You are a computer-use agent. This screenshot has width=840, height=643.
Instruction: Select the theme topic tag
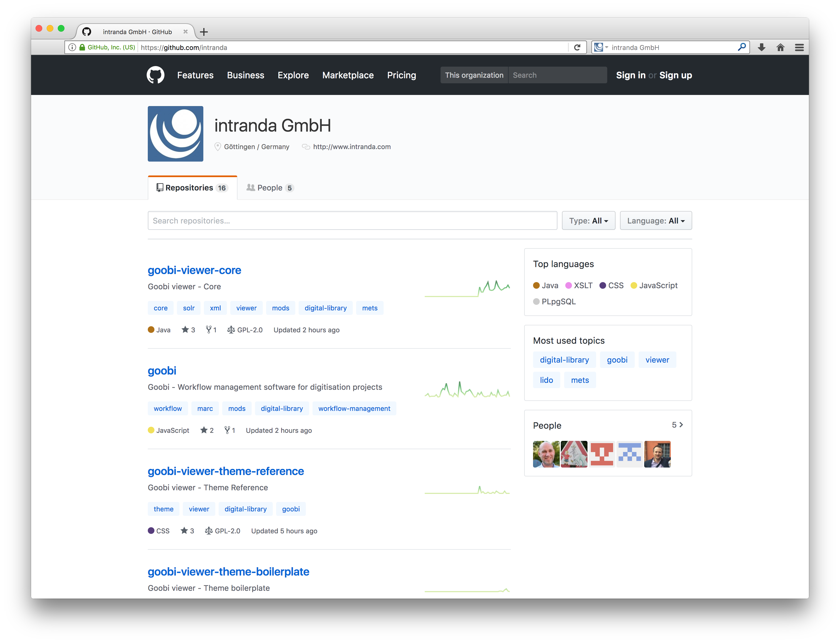tap(164, 509)
